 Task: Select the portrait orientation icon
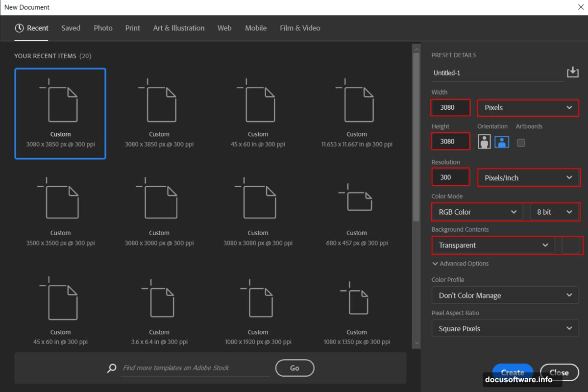pos(484,142)
